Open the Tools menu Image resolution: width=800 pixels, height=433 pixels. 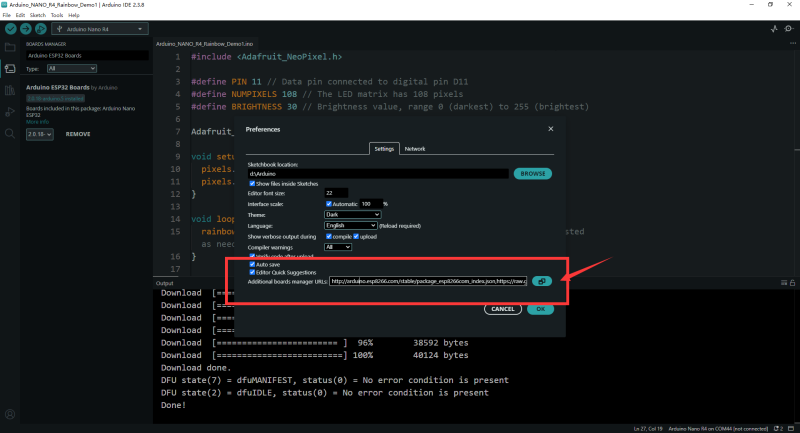click(x=57, y=15)
